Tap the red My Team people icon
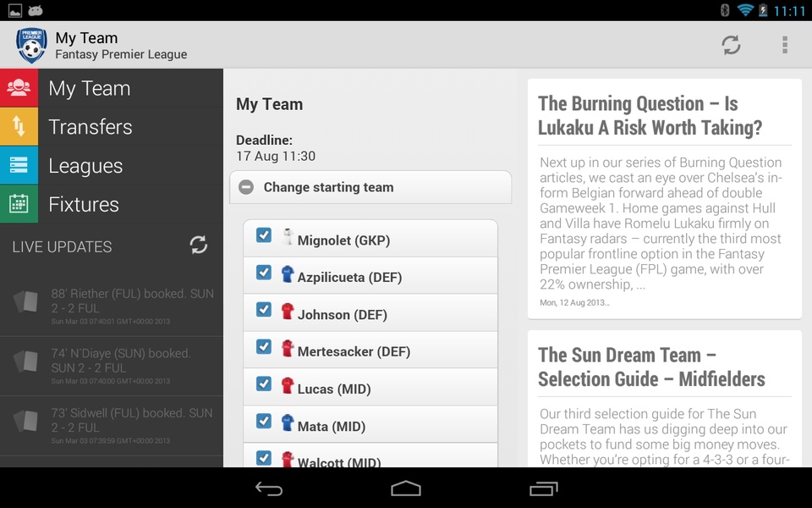Image resolution: width=812 pixels, height=508 pixels. pos(19,88)
